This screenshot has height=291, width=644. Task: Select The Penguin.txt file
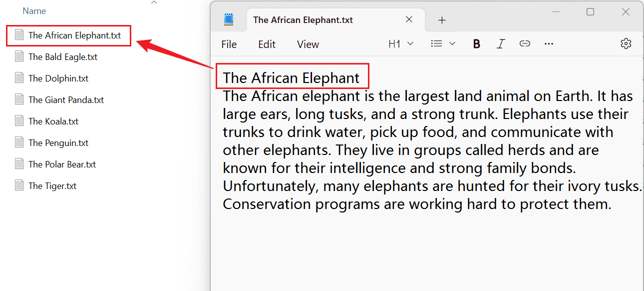58,143
